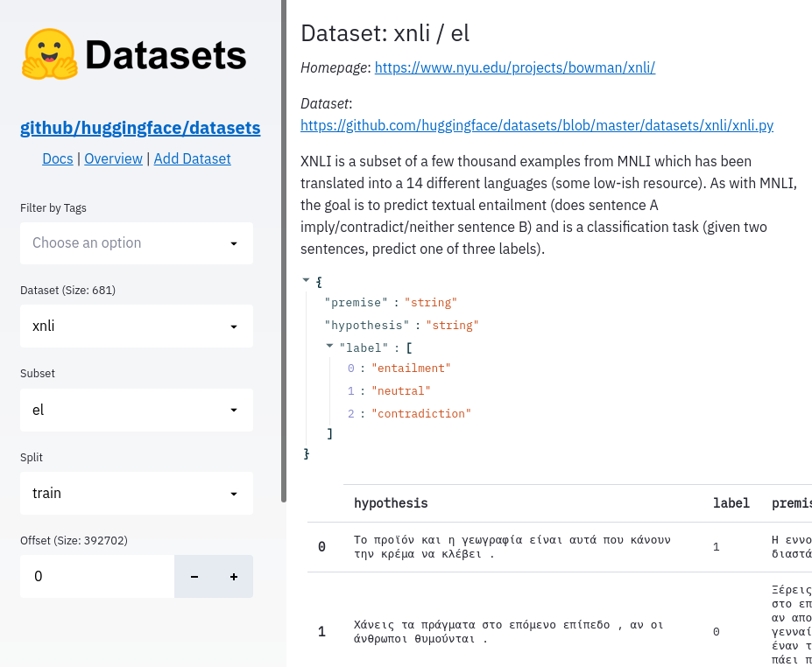
Task: Open the xnli.py GitHub source link
Action: point(536,125)
